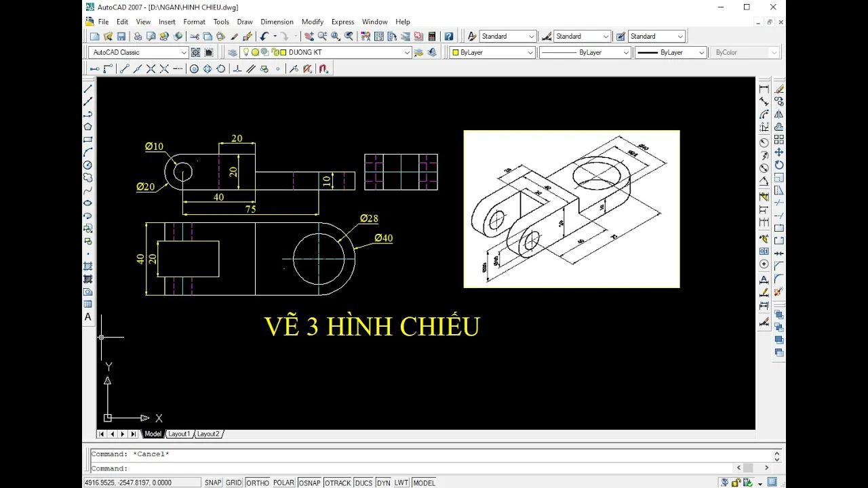Enable GRID display in status bar
Image resolution: width=868 pixels, height=488 pixels.
click(x=233, y=483)
